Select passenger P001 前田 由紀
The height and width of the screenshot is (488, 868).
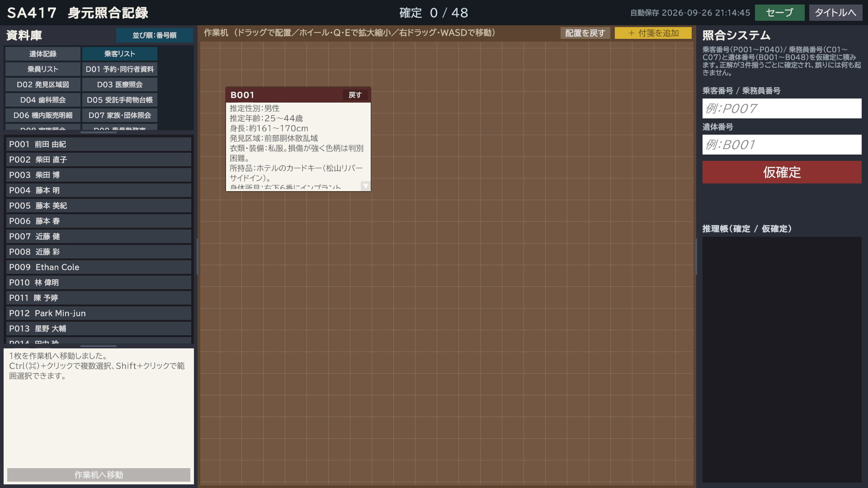pos(99,144)
